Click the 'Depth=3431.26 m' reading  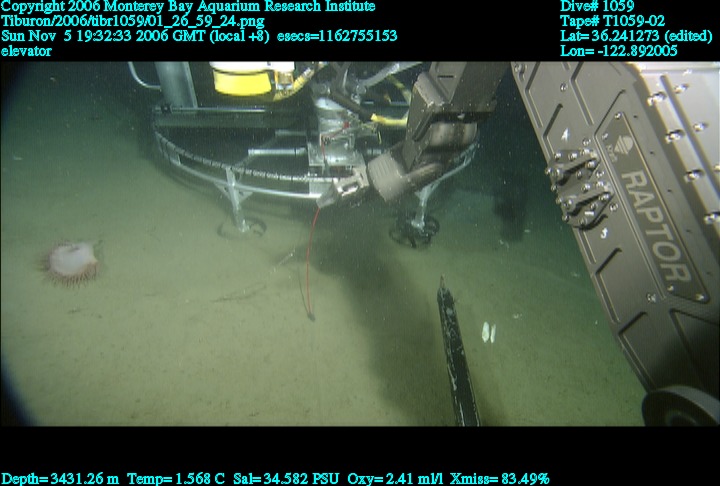tap(60, 479)
